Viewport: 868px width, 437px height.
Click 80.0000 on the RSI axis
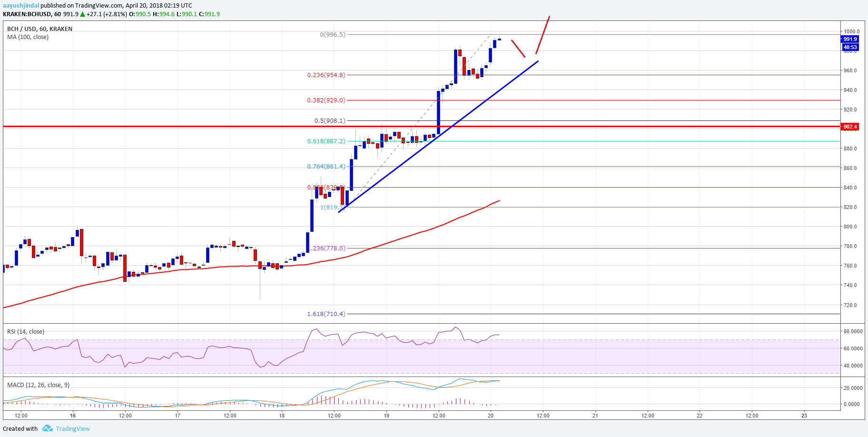pos(853,331)
